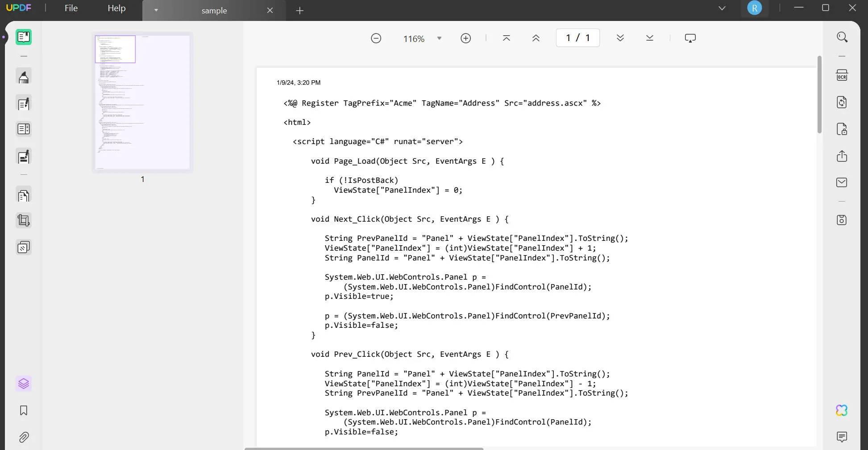
Task: Click the ViewState["PanelIndex"] = 0; line
Action: [x=398, y=190]
